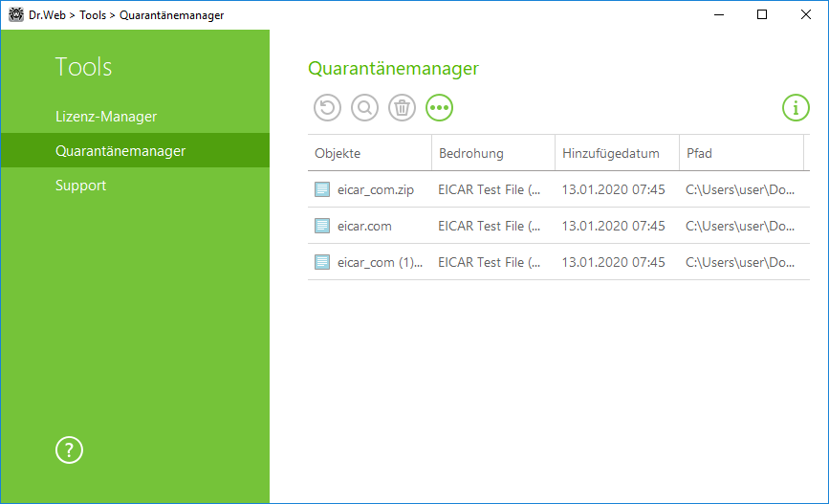Click the Dr.Web breadcrumb title text
This screenshot has width=829, height=504.
click(47, 15)
